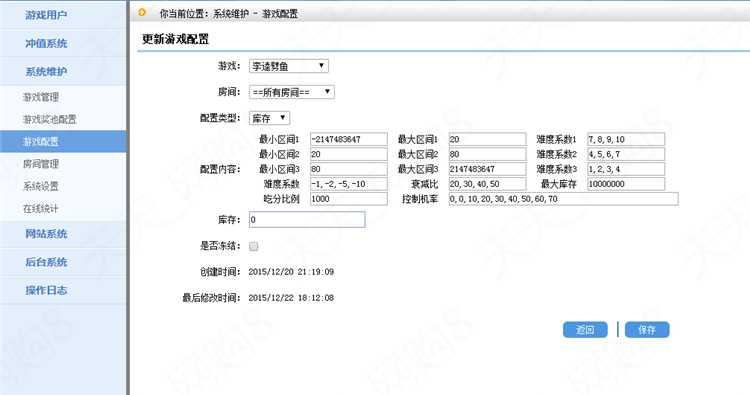Click the 返回 back button
The image size is (750, 395).
pos(585,329)
